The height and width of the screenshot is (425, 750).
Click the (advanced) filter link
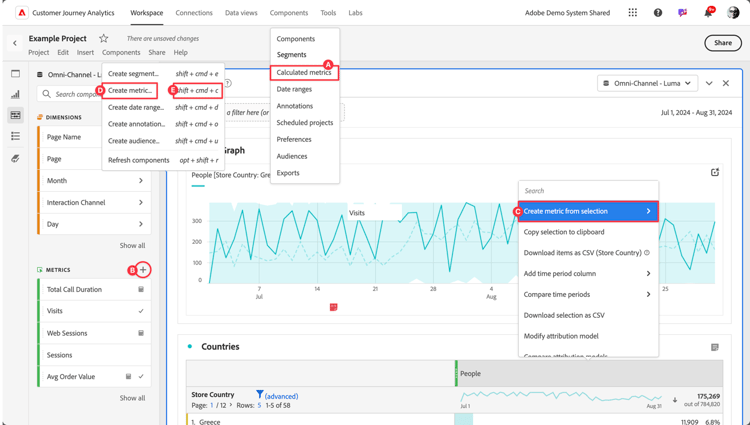tap(281, 396)
